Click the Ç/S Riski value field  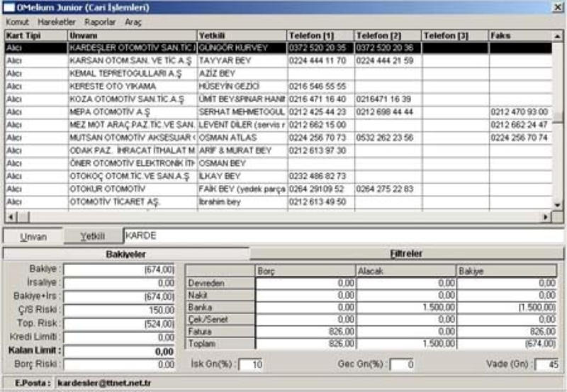[119, 310]
